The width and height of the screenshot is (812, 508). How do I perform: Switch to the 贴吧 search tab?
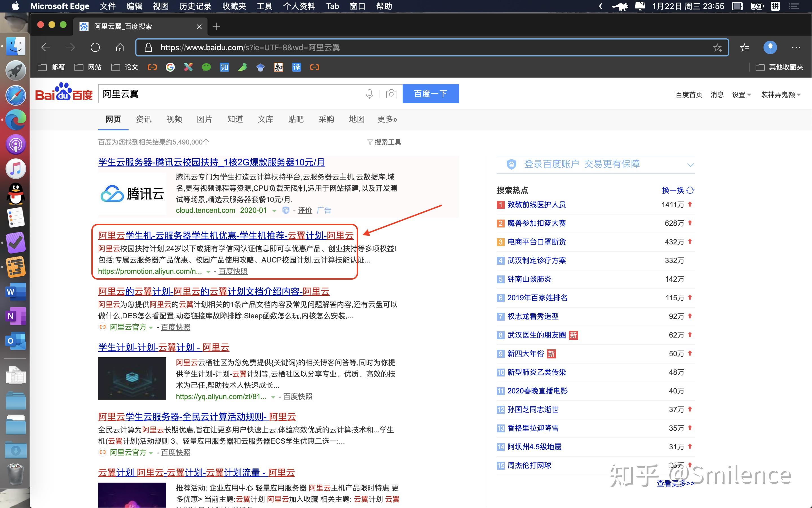click(x=295, y=119)
